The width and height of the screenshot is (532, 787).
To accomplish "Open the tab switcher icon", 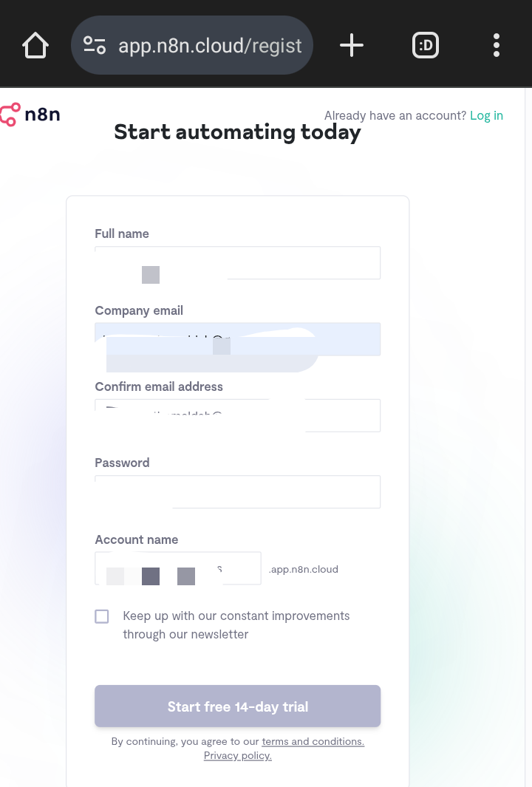I will coord(426,46).
